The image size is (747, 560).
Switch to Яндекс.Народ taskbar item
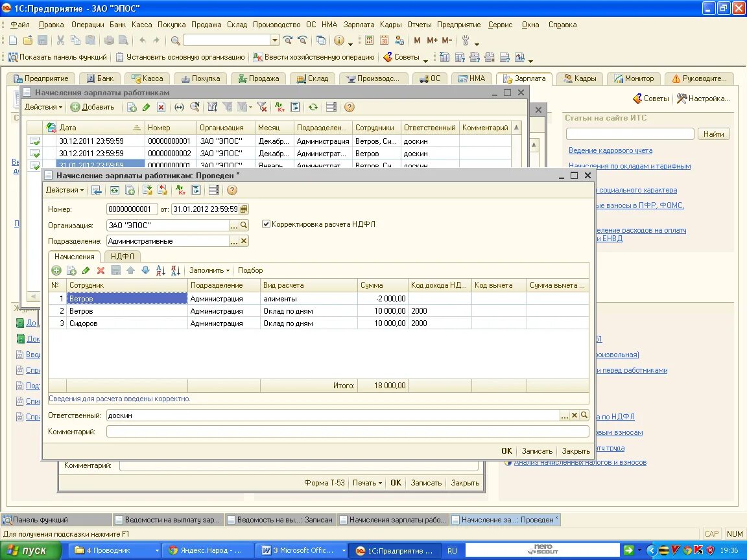coord(207,550)
